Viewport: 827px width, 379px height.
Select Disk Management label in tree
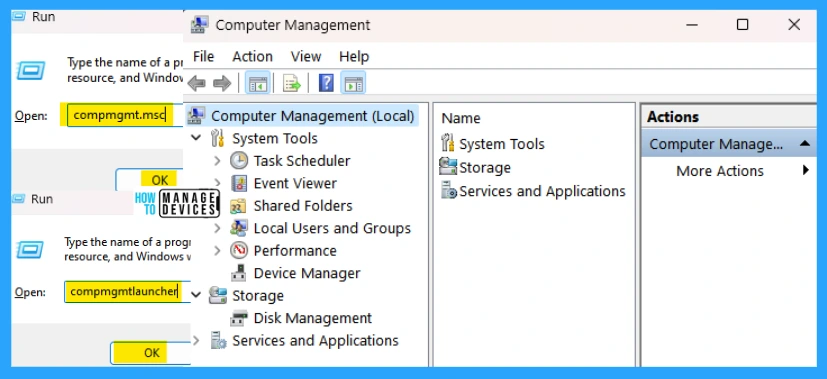click(x=313, y=318)
